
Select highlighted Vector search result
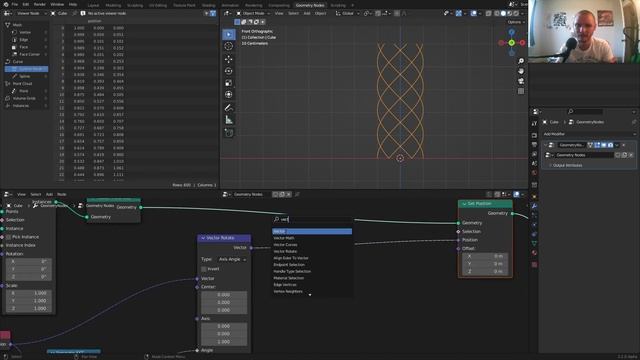(x=312, y=231)
